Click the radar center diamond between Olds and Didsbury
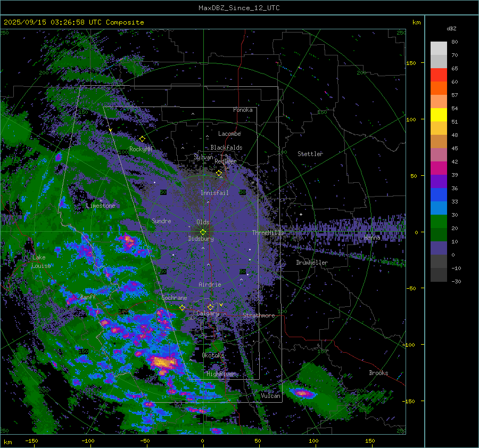Image resolution: width=479 pixels, height=448 pixels. [203, 232]
